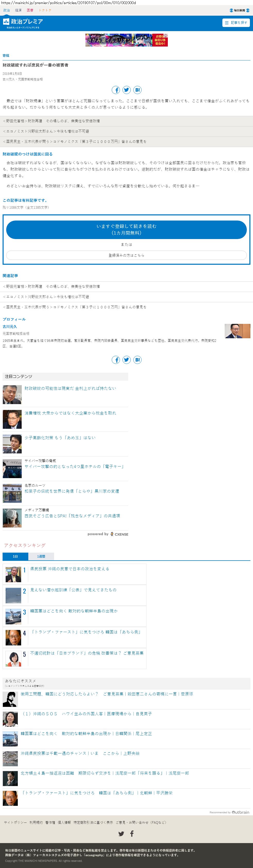
Task: Open サイトポリシー link in footer
Action: click(15, 823)
